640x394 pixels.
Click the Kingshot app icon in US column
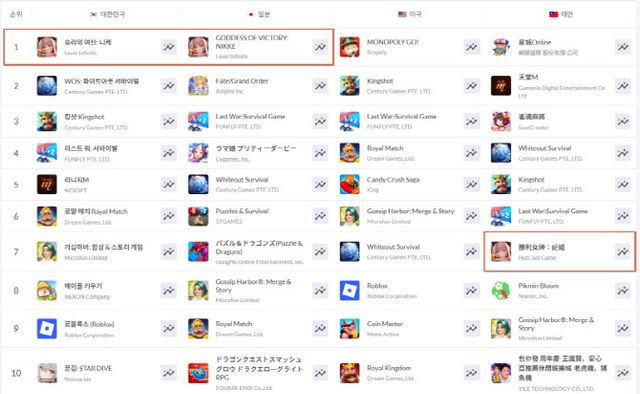point(350,86)
